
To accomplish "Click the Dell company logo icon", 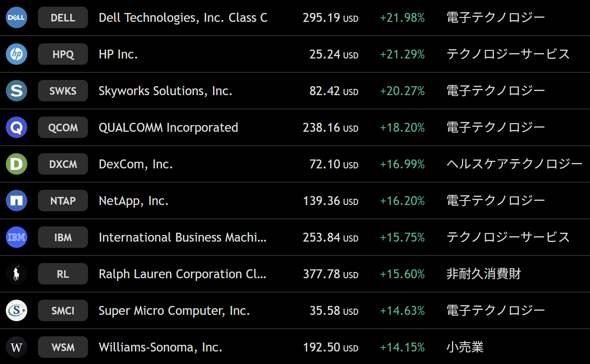I will pyautogui.click(x=17, y=18).
